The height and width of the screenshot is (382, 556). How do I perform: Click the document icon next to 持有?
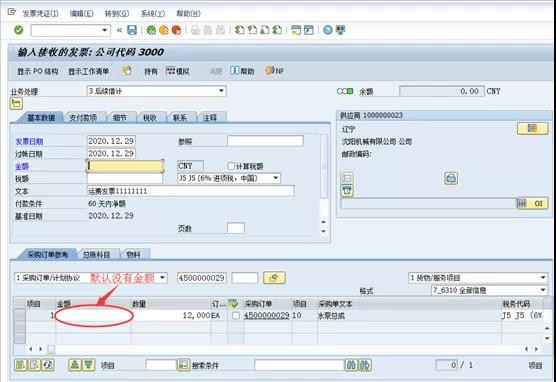pos(127,71)
